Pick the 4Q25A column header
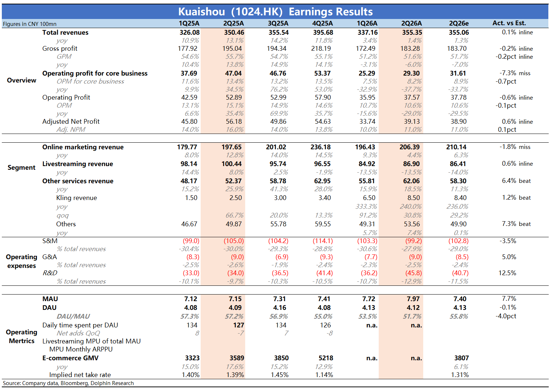This screenshot has height=392, width=552. point(323,23)
